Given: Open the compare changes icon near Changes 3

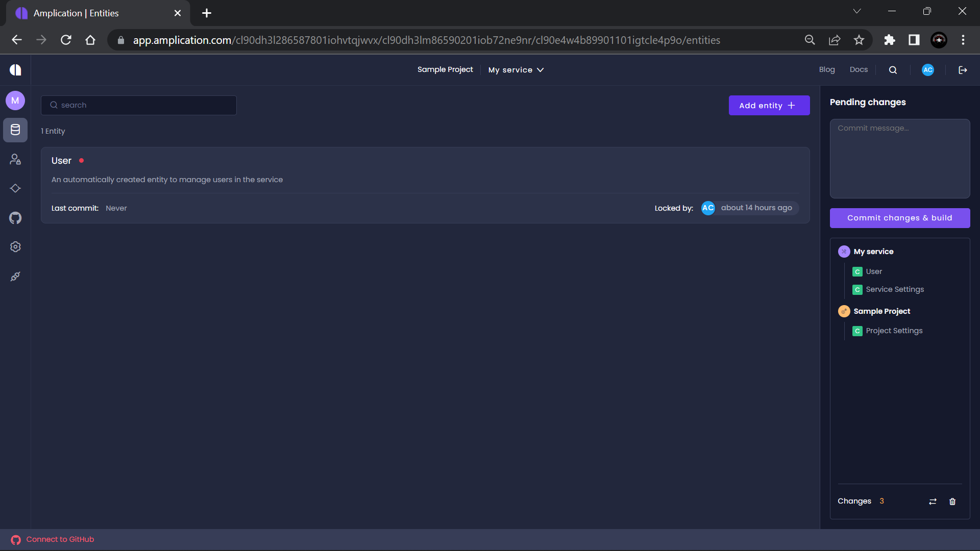Looking at the screenshot, I should coord(932,502).
